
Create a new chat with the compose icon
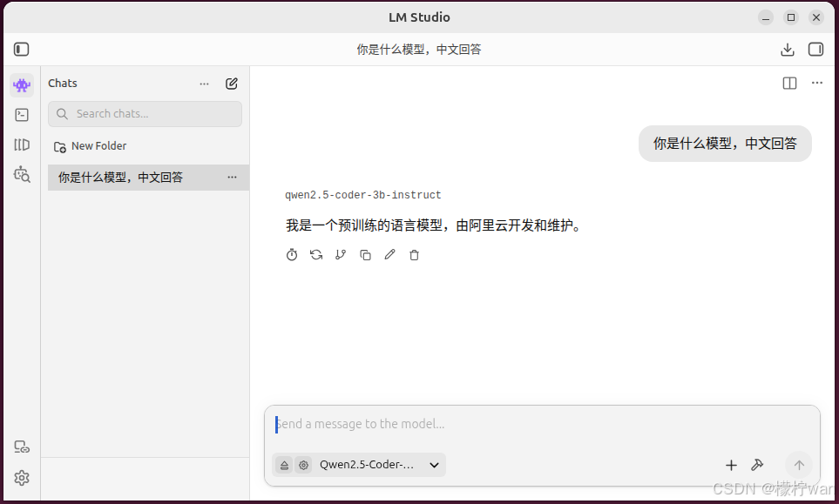(231, 84)
